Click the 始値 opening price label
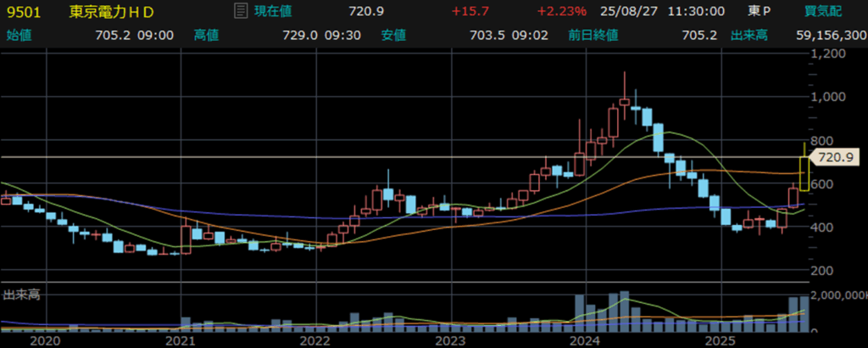 pyautogui.click(x=18, y=36)
